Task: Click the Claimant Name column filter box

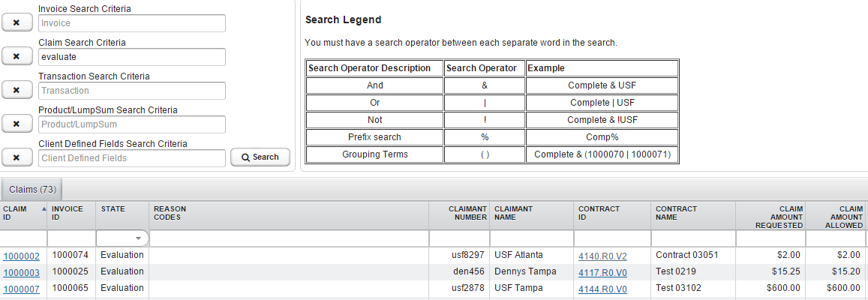Action: (x=532, y=238)
